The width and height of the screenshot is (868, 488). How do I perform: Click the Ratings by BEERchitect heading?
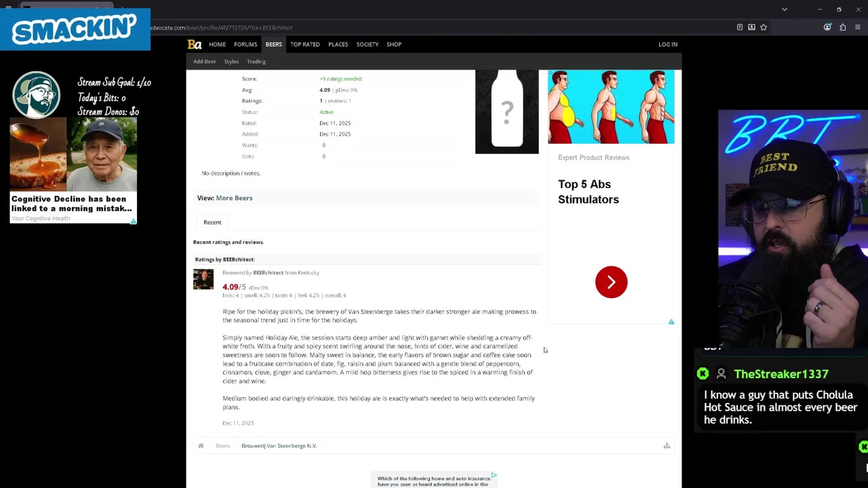point(224,260)
